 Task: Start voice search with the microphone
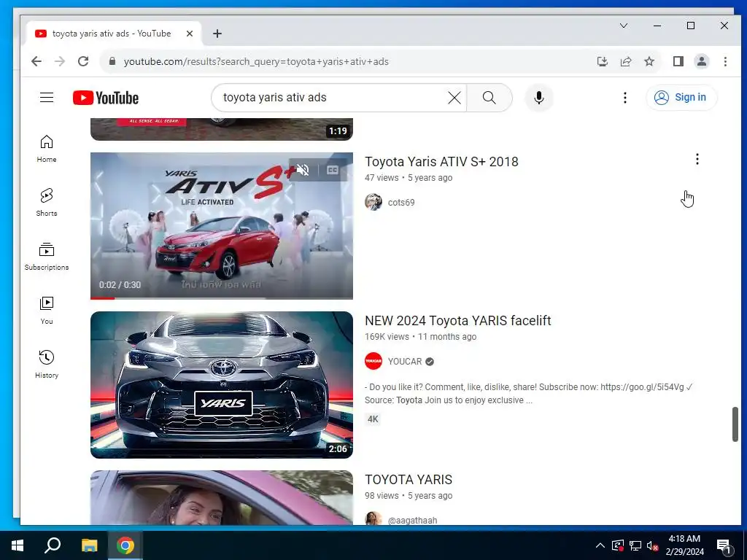pyautogui.click(x=539, y=98)
